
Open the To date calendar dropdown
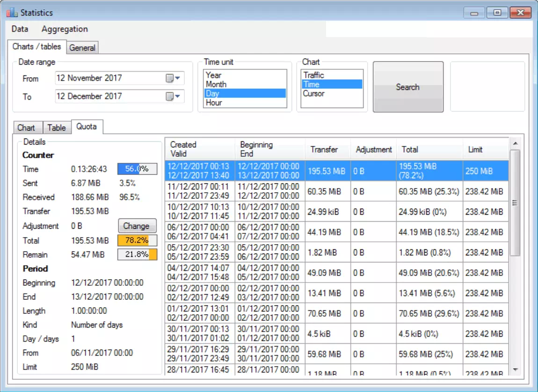coord(173,96)
